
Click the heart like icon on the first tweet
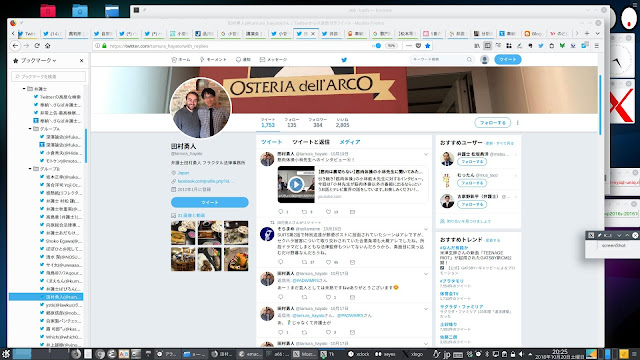(x=328, y=212)
